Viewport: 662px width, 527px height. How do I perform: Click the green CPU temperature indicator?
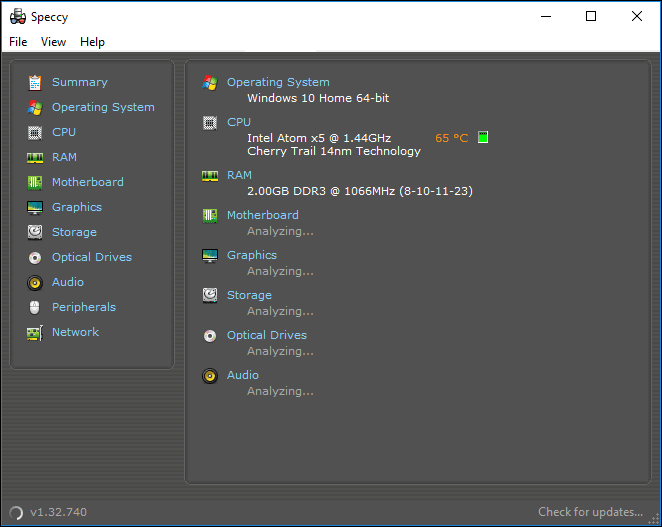coord(483,137)
